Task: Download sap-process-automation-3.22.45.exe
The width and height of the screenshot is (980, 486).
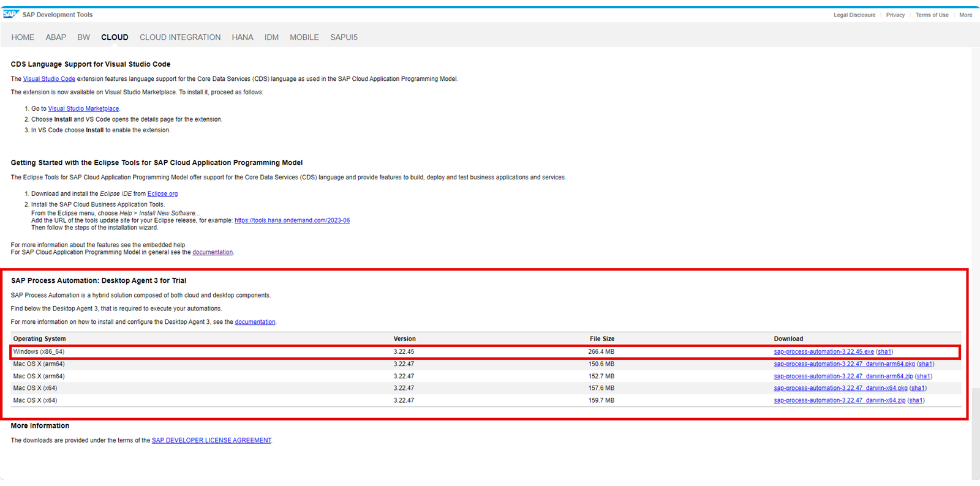Action: pos(824,352)
